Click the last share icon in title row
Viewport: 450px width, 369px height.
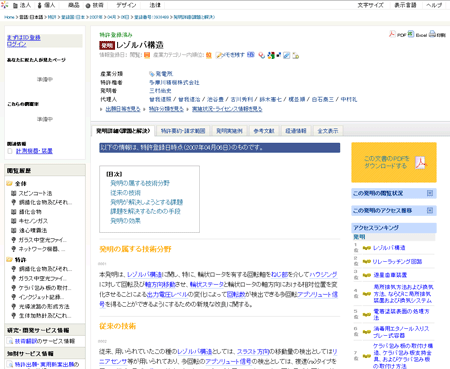pos(296,56)
